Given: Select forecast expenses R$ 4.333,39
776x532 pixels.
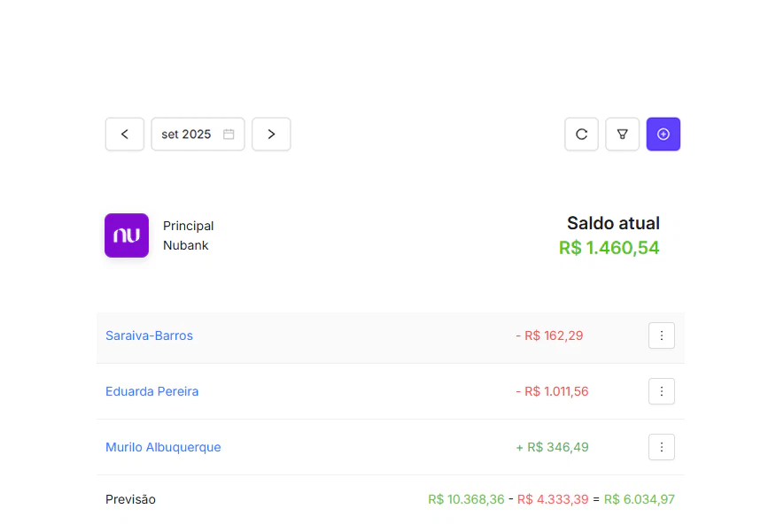Looking at the screenshot, I should pyautogui.click(x=553, y=500).
